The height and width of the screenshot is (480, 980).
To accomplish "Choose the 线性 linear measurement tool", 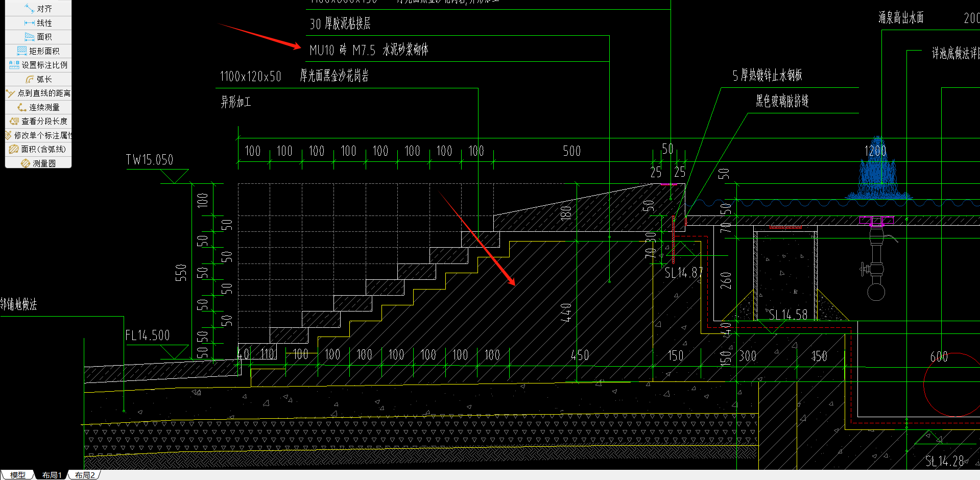I will click(x=38, y=23).
